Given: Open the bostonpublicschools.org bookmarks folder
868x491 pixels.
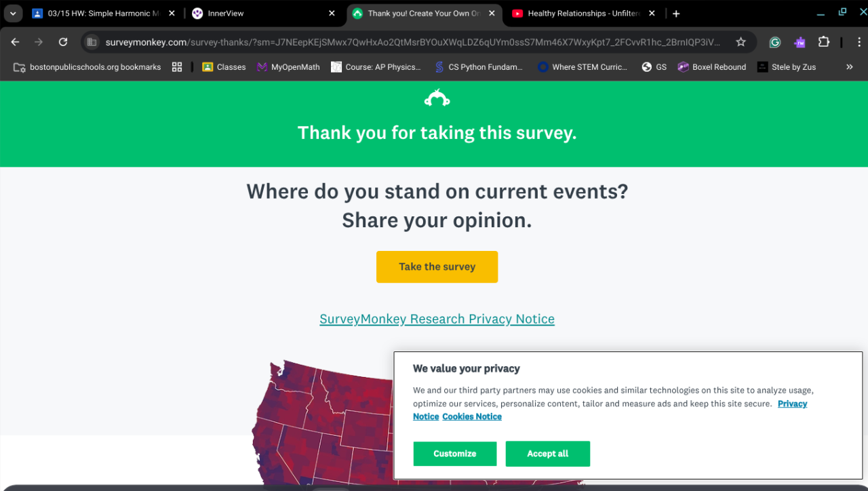Looking at the screenshot, I should tap(87, 67).
